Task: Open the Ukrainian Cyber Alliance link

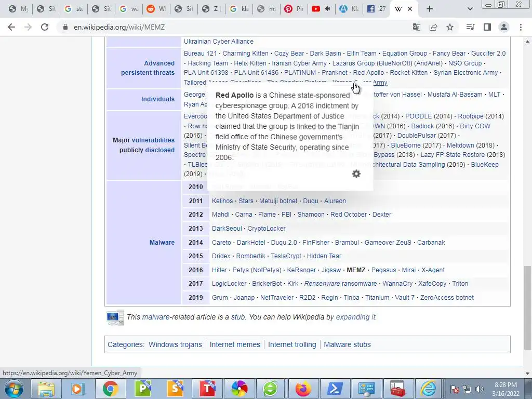Action: coord(219,42)
